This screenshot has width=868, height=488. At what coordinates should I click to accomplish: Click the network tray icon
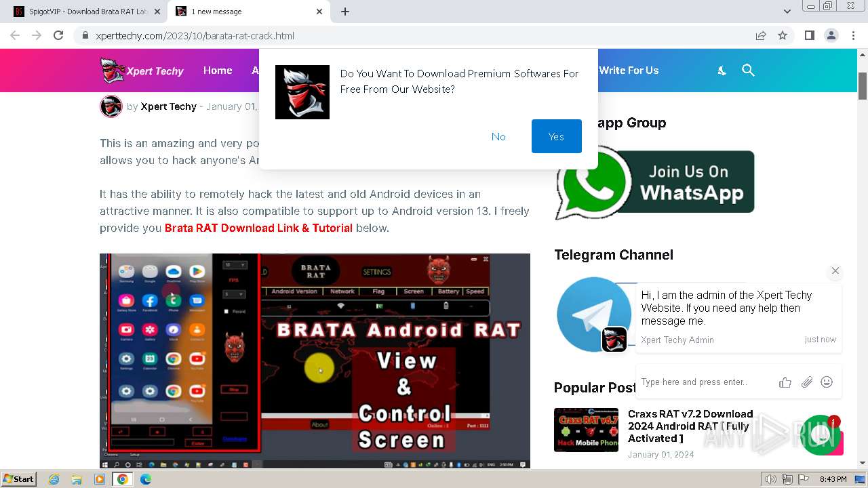tap(787, 479)
